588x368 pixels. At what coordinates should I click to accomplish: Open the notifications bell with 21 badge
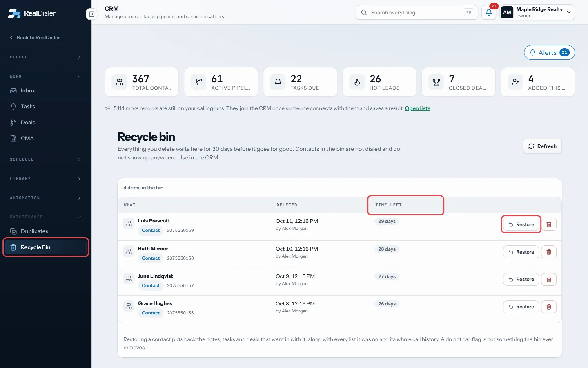click(x=489, y=12)
